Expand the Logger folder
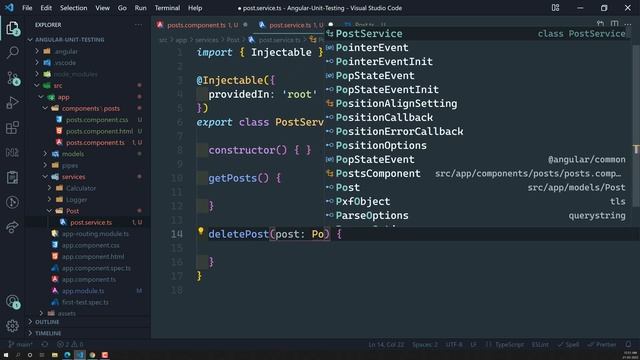640x360 pixels. [49, 200]
